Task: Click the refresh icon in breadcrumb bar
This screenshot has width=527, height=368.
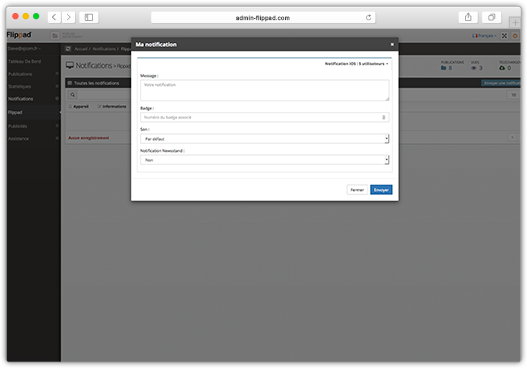Action: 68,49
